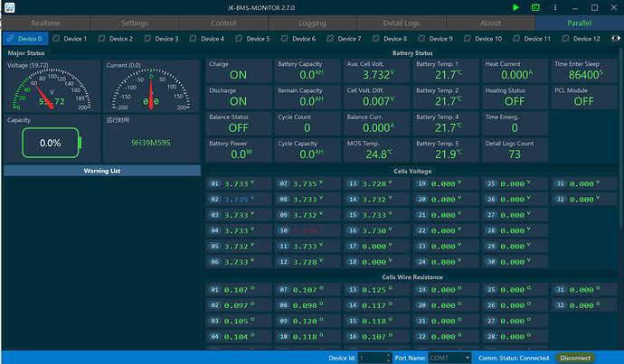Image resolution: width=624 pixels, height=364 pixels.
Task: Click the runtime 9H39M59S value
Action: click(151, 143)
